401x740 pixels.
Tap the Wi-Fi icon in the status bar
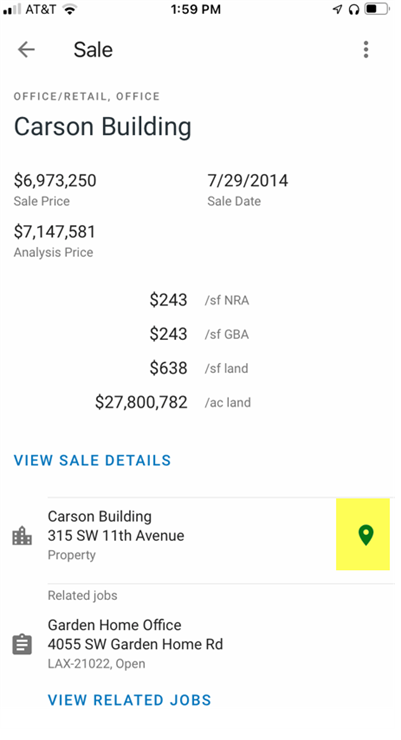point(70,9)
